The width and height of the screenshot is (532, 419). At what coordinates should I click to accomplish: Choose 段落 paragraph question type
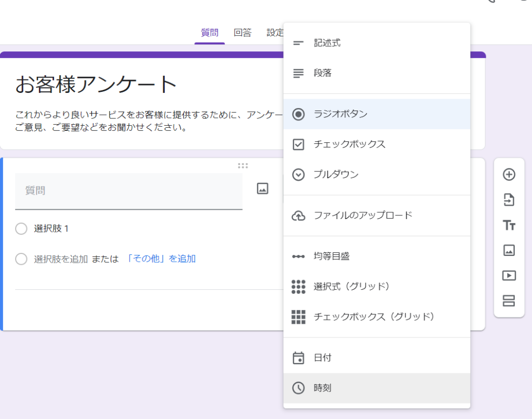377,73
